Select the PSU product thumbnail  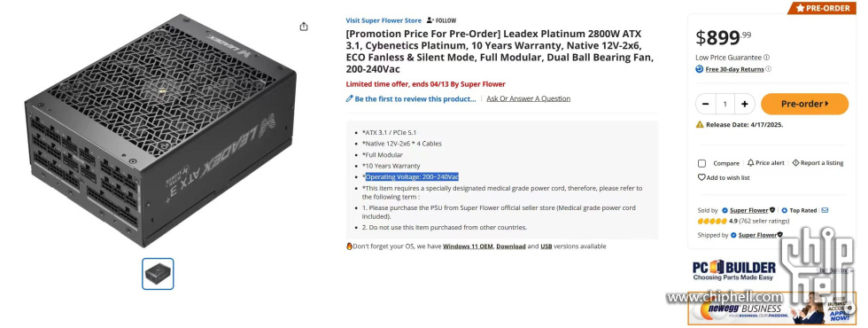click(x=158, y=274)
